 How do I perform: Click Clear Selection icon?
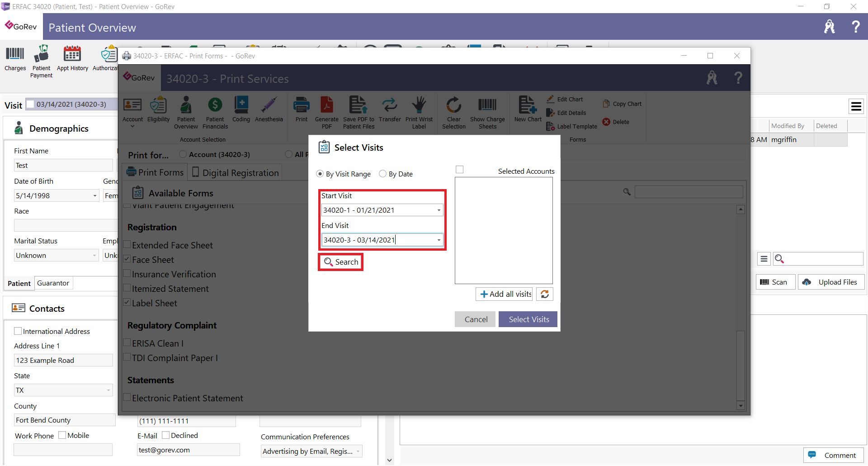[x=453, y=113]
